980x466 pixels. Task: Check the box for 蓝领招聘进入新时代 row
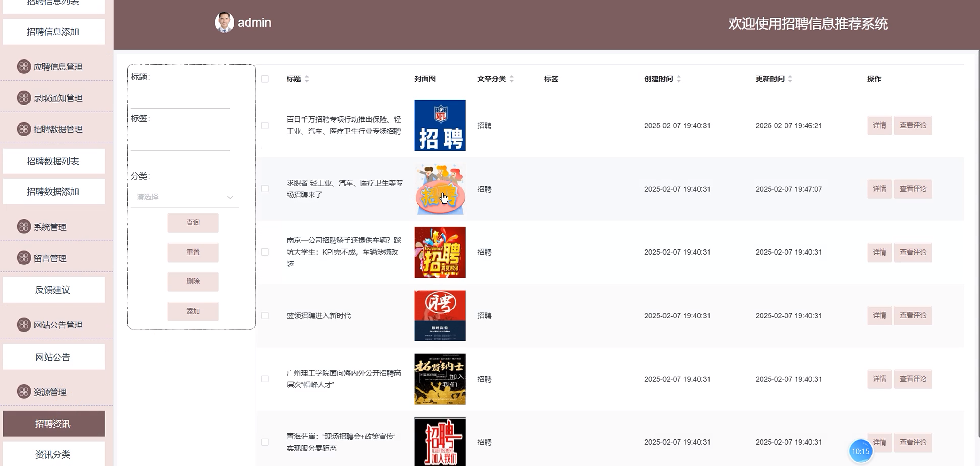[x=265, y=316]
